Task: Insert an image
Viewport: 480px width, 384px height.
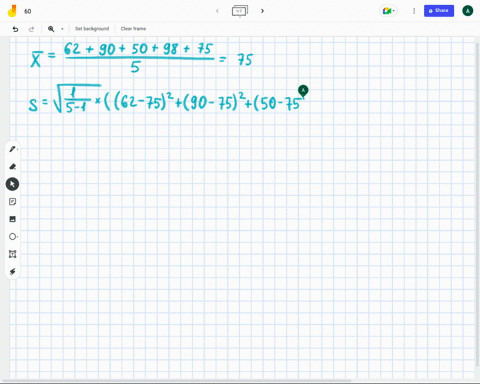Action: click(13, 219)
